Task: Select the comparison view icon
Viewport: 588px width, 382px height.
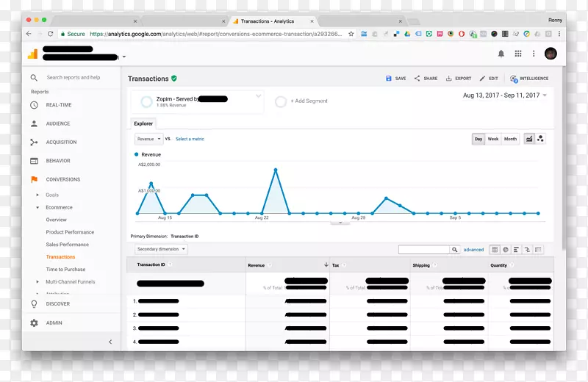Action: [527, 250]
